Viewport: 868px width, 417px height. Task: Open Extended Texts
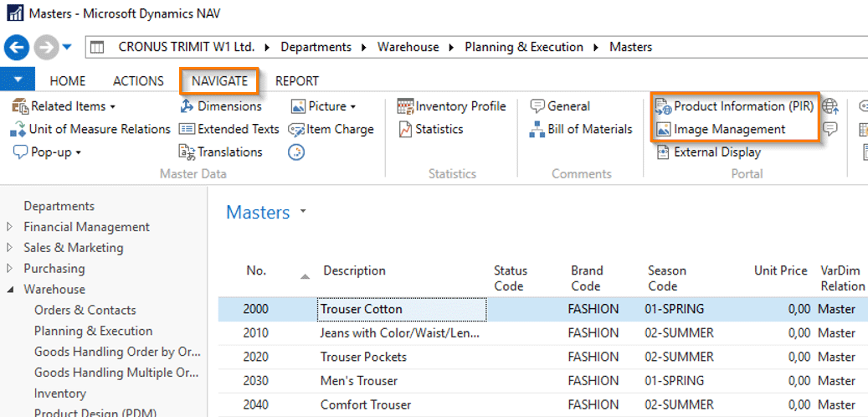tap(229, 130)
